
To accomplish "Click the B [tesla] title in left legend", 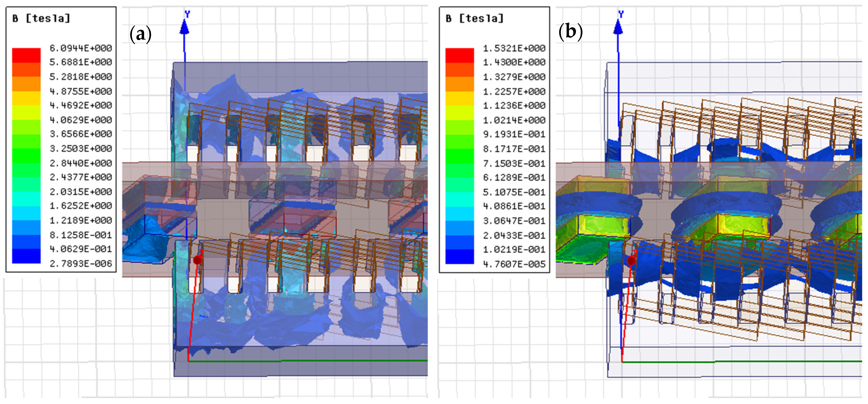I will point(41,18).
